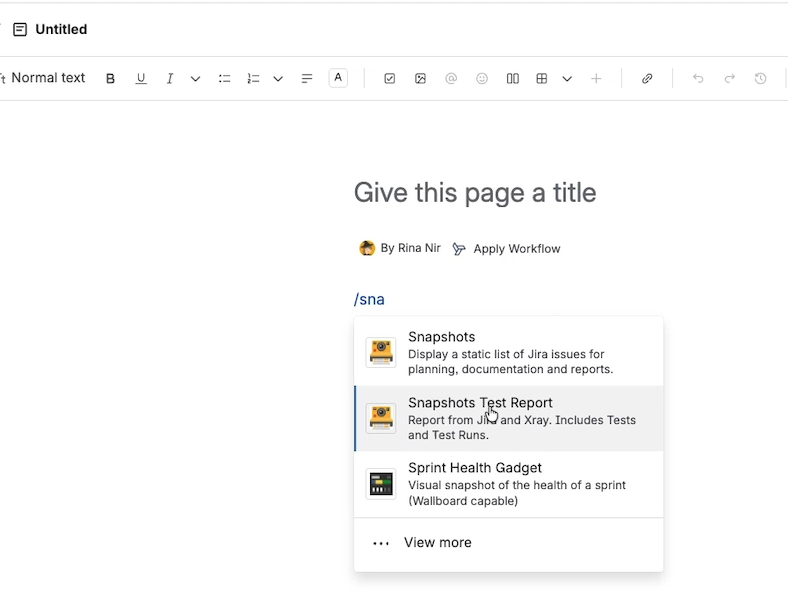Open the emoji picker
Screen dimensions: 788x602
pos(482,78)
